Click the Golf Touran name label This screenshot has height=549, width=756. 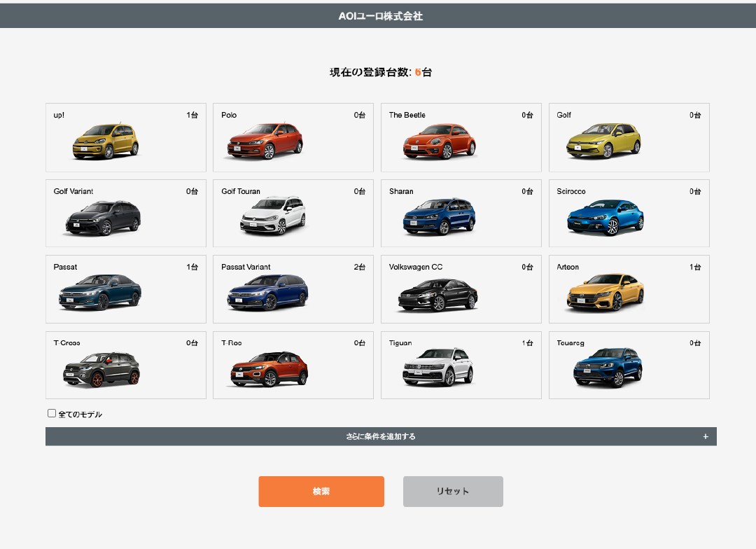[241, 191]
